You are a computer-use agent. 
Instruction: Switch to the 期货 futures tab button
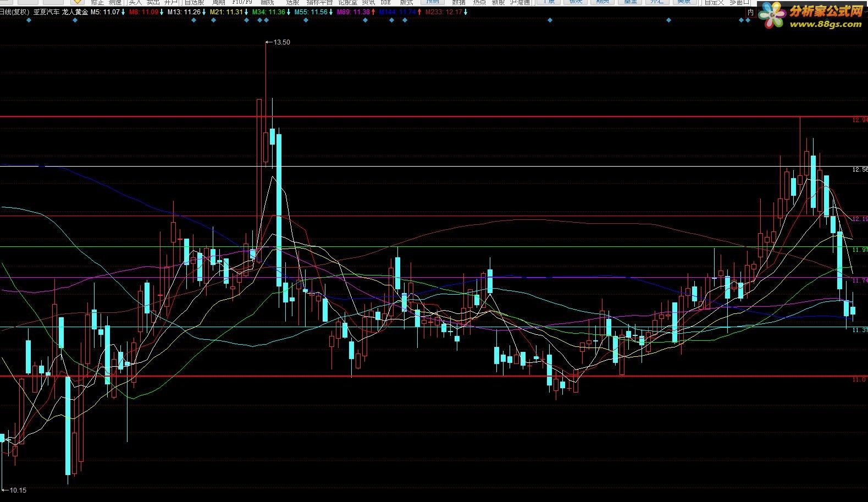pyautogui.click(x=602, y=2)
